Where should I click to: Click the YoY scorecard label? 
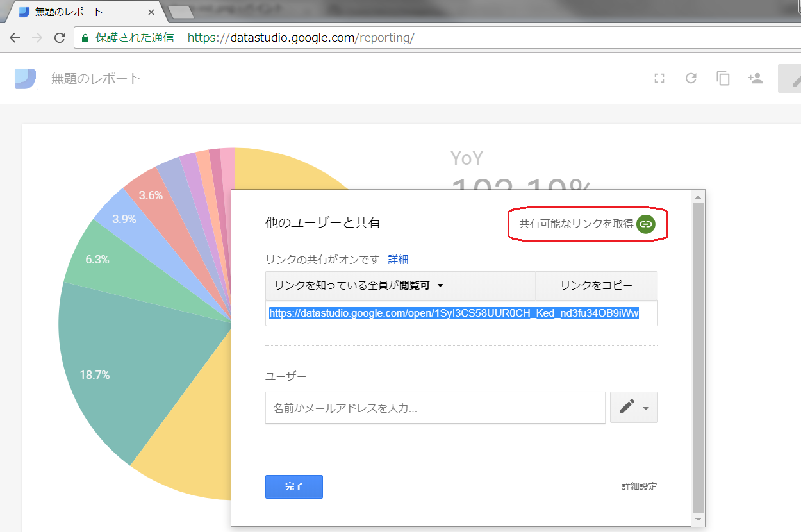click(x=467, y=158)
